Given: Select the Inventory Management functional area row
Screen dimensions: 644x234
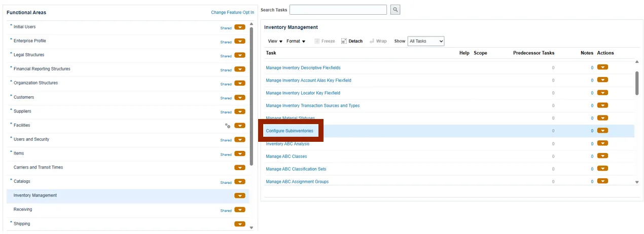Looking at the screenshot, I should click(x=128, y=196).
